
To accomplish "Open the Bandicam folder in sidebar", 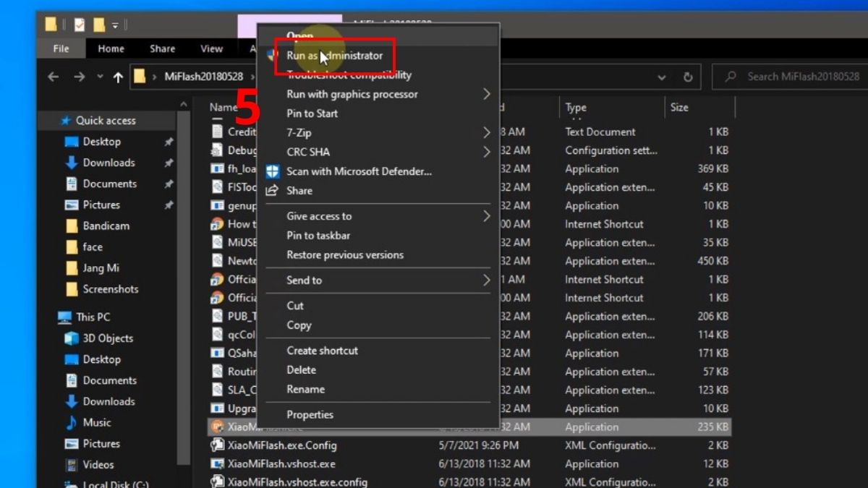I will click(x=106, y=226).
